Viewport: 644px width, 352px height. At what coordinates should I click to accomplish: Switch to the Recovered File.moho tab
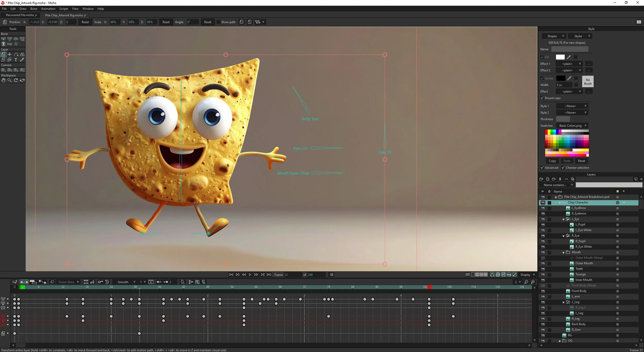20,15
